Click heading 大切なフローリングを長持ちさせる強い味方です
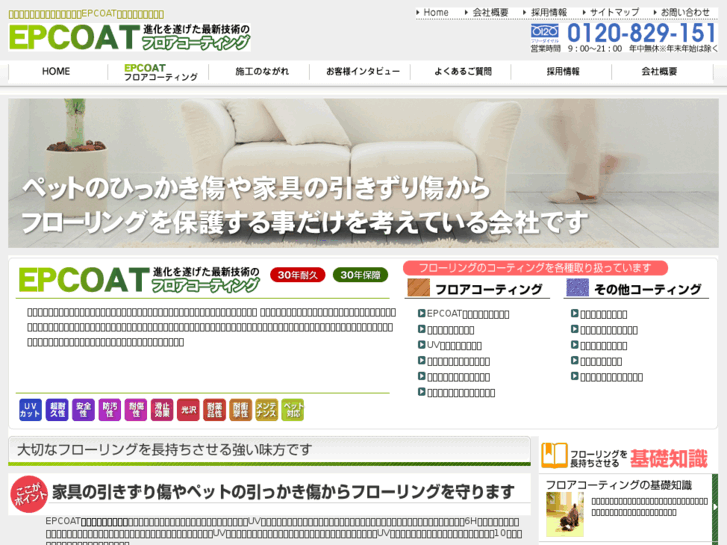 click(165, 449)
